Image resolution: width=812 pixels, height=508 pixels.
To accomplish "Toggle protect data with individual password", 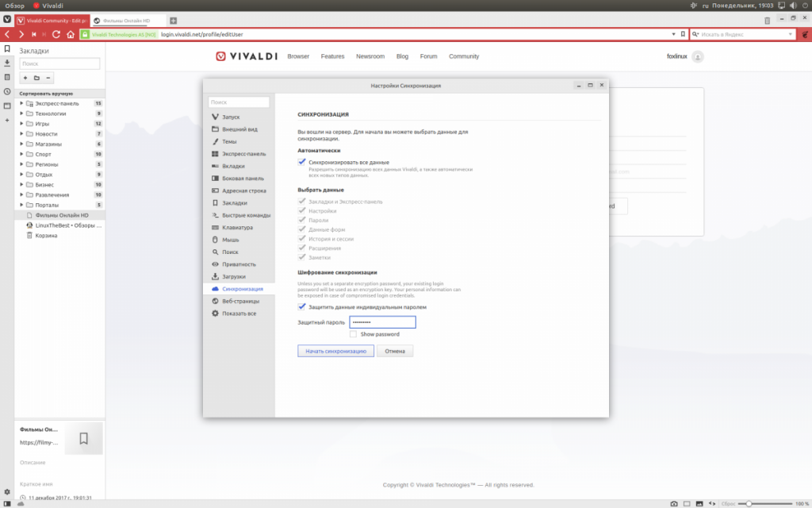I will tap(302, 307).
